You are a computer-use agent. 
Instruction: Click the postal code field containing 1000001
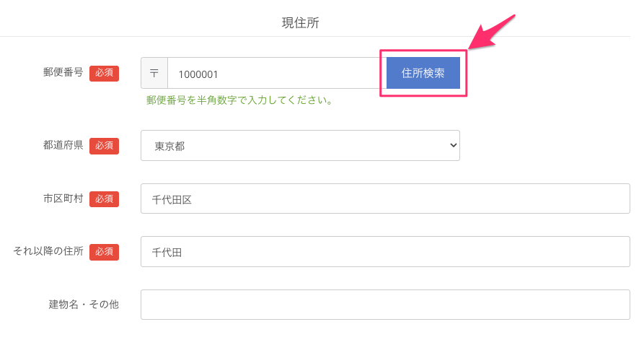274,74
